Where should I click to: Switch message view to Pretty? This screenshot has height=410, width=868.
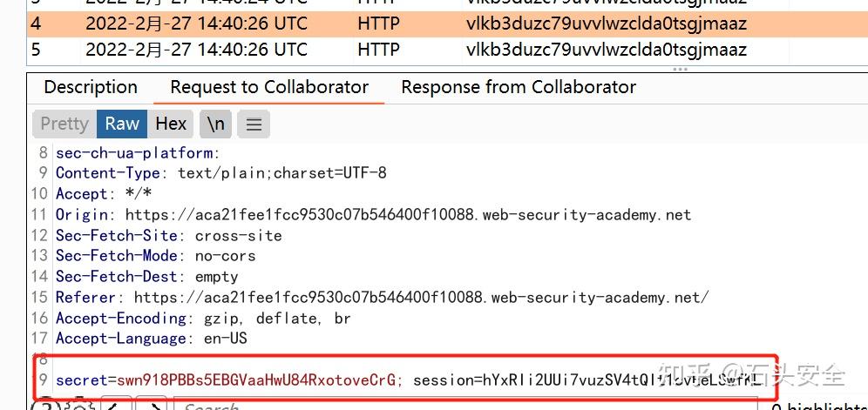coord(64,124)
